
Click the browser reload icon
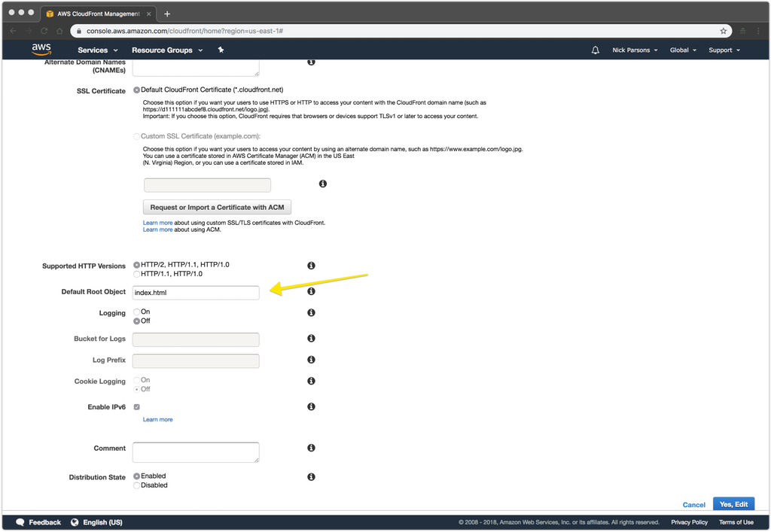[x=44, y=31]
